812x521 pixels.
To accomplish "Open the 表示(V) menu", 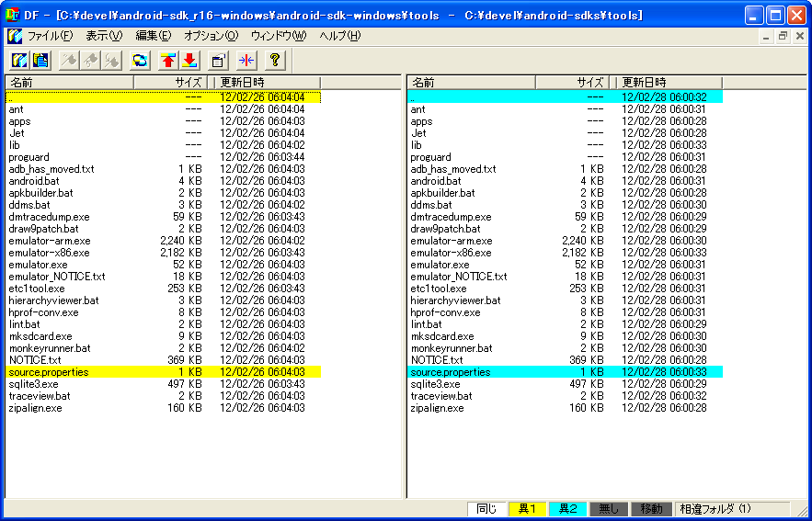I will (104, 36).
